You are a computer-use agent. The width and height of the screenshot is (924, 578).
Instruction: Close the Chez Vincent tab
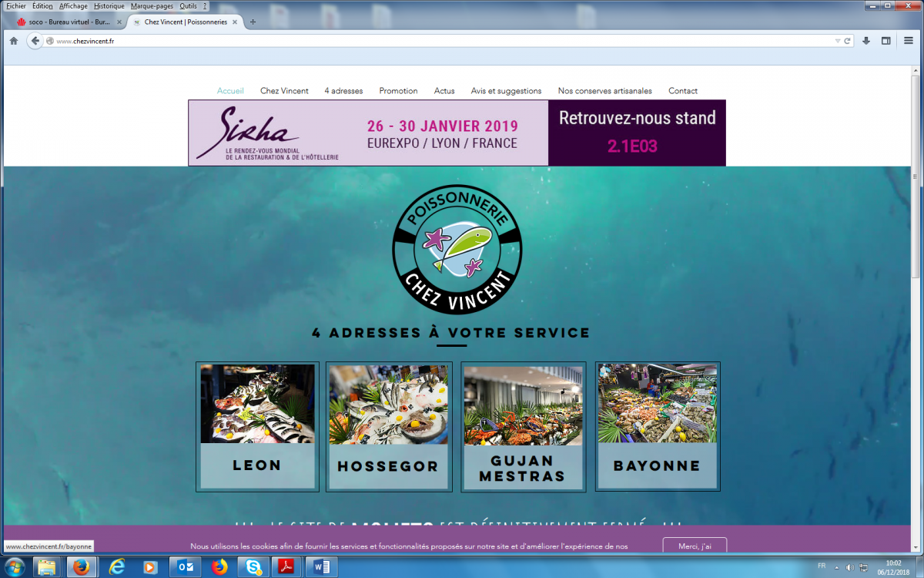(x=236, y=22)
